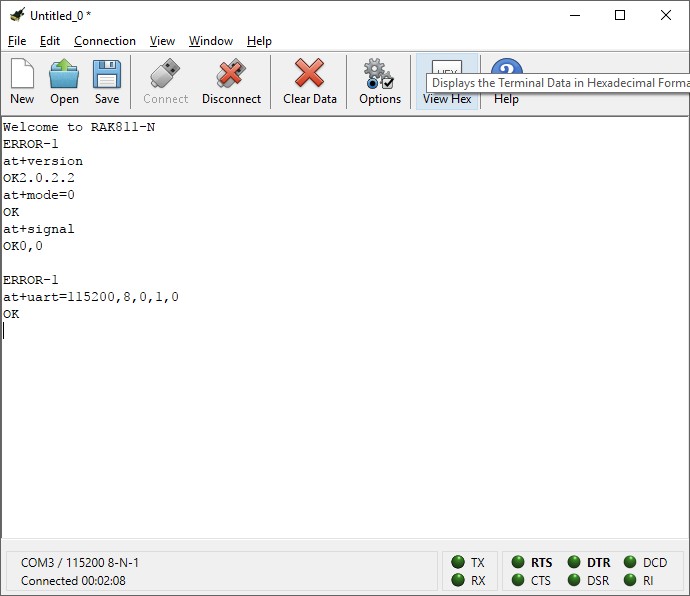Open the Window menu
The width and height of the screenshot is (690, 596).
coord(211,41)
